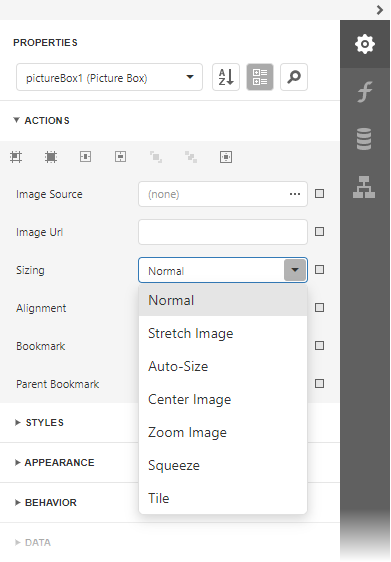Switch to categorized properties view

click(260, 77)
